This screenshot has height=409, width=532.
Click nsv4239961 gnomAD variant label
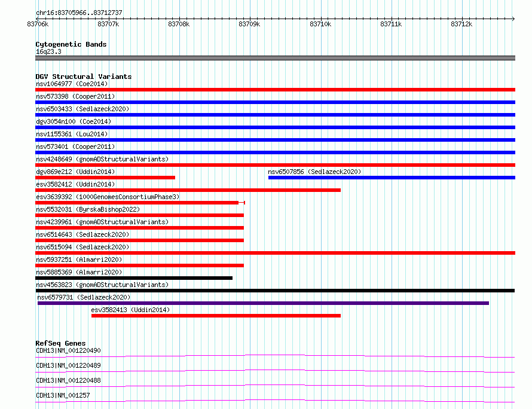[x=102, y=222]
